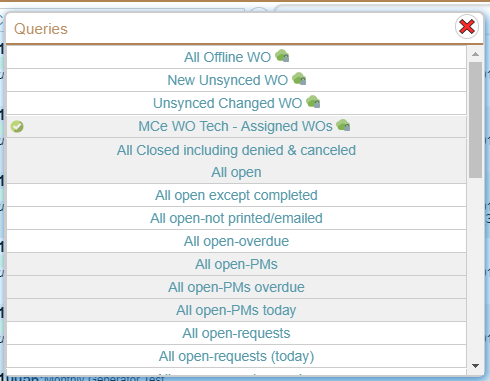Screen dimensions: 490x381
Task: Select the All open-PMs query
Action: tap(236, 264)
